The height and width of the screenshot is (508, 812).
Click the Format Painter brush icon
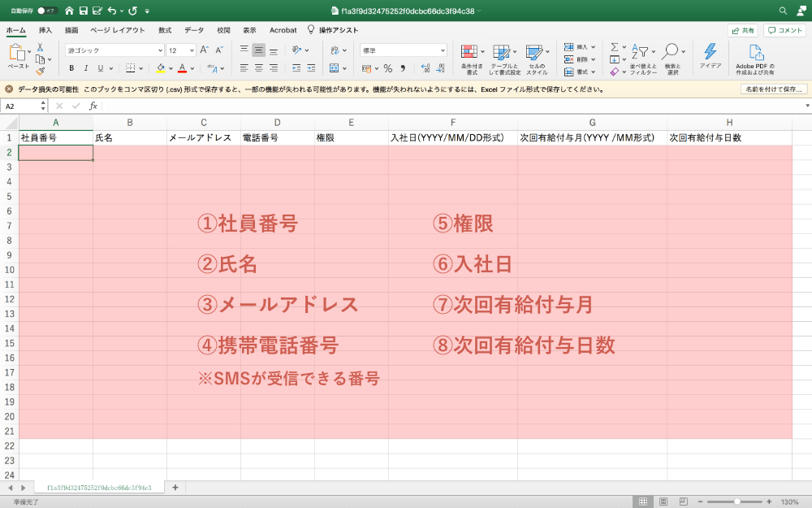pyautogui.click(x=40, y=72)
